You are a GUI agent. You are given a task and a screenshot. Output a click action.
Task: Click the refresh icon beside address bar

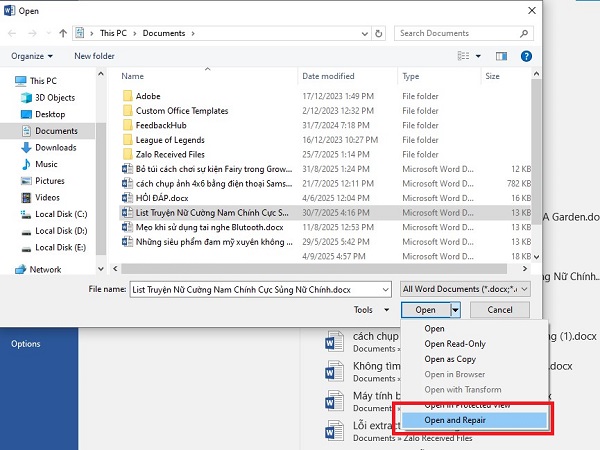(379, 33)
